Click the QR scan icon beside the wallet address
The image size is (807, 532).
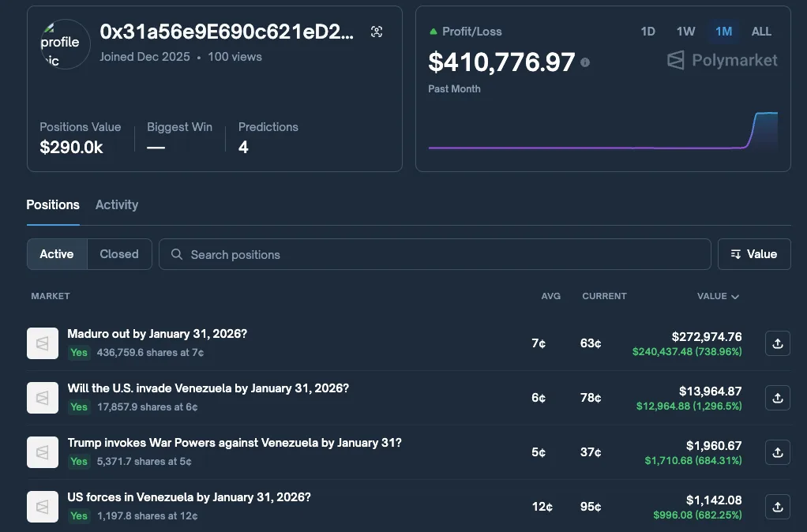tap(377, 32)
